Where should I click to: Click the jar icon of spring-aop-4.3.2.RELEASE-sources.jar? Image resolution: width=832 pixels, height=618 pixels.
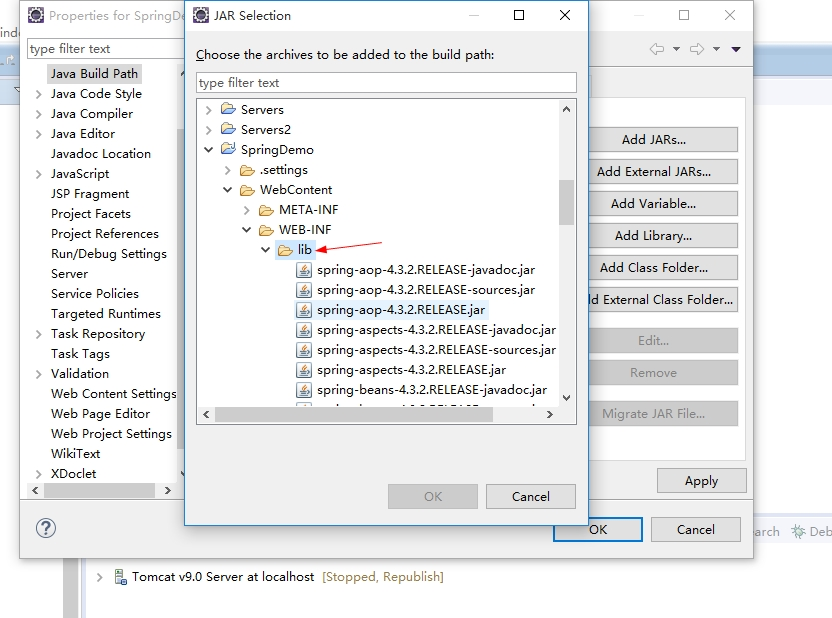click(x=304, y=290)
